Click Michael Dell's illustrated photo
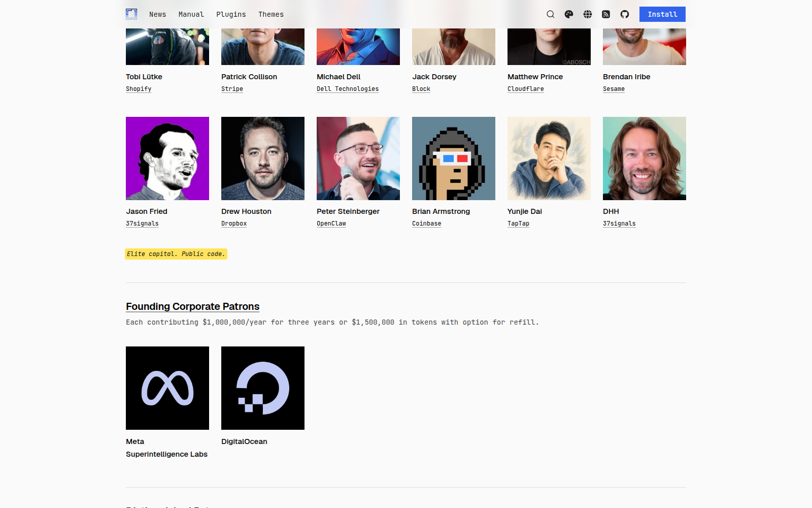Screen dimensions: 812x508 pyautogui.click(x=358, y=47)
